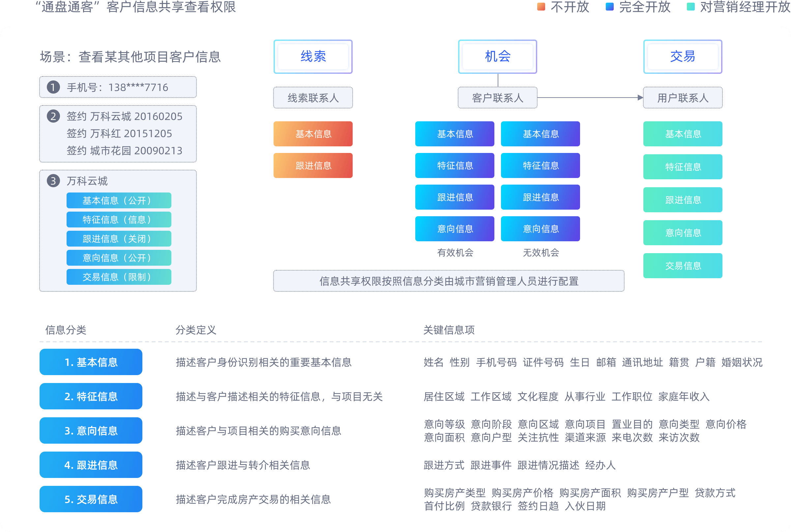Viewport: 791px width, 532px height.
Task: Click the 5. 交易信息 category button
Action: point(91,499)
